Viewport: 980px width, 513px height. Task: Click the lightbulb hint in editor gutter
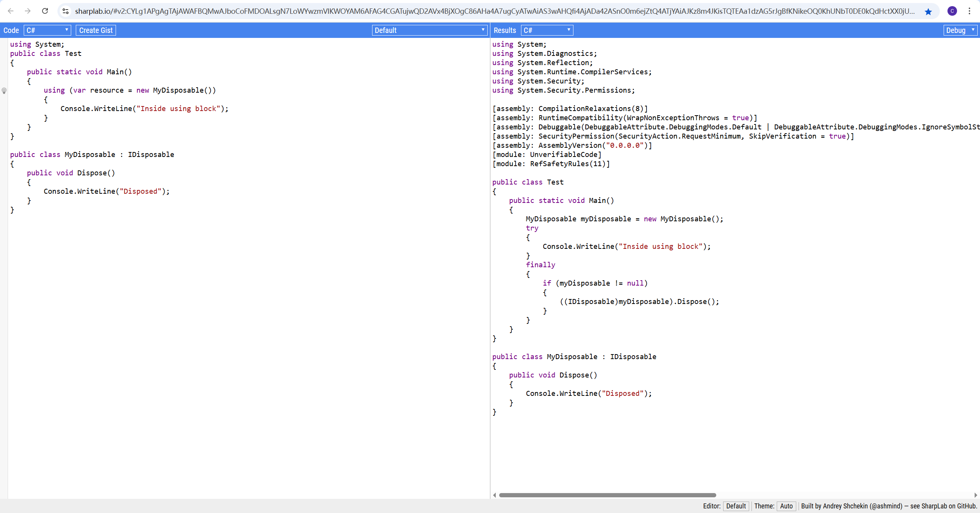[4, 91]
